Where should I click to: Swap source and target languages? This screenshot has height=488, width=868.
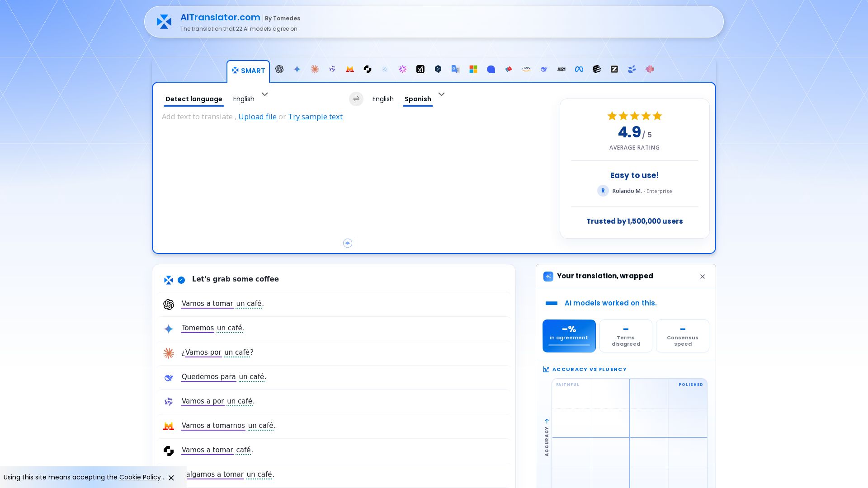356,99
